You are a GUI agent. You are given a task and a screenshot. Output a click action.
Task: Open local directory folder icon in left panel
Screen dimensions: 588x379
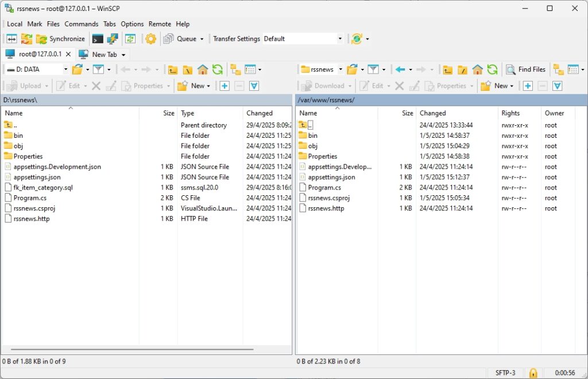pyautogui.click(x=78, y=69)
